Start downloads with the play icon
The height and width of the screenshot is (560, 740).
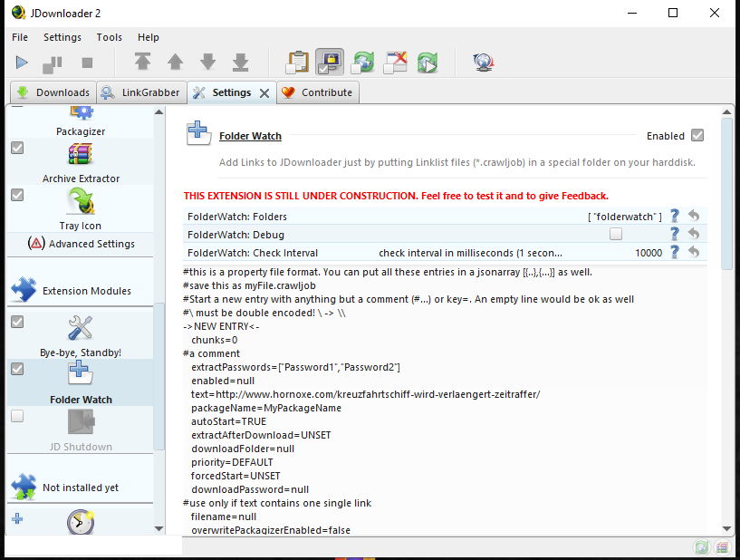click(22, 63)
